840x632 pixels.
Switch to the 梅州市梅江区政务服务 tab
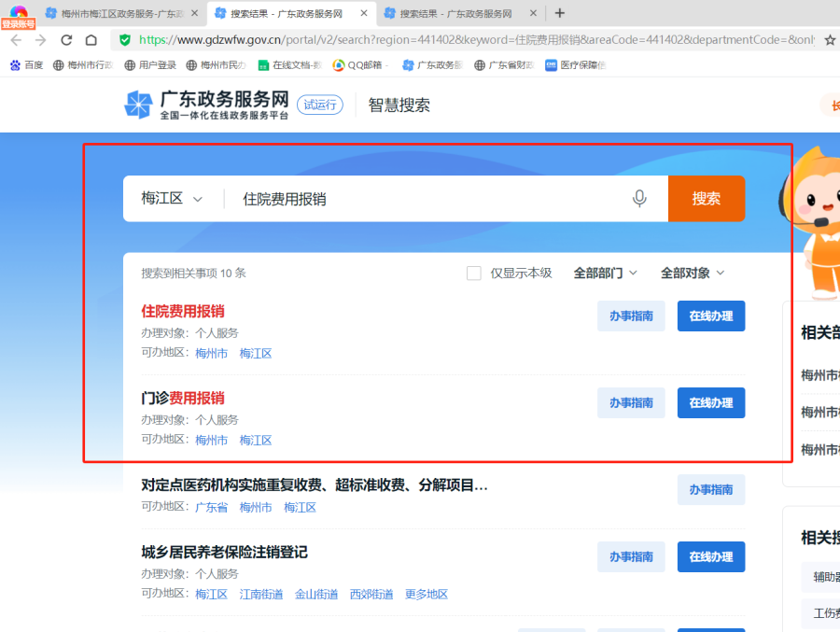pos(122,13)
